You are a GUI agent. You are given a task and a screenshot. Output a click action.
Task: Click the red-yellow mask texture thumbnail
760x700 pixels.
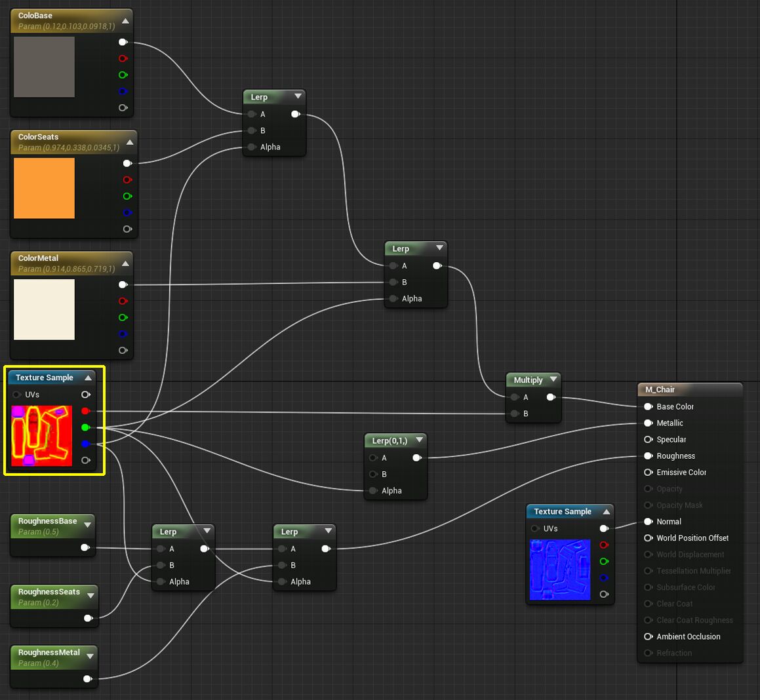[41, 436]
